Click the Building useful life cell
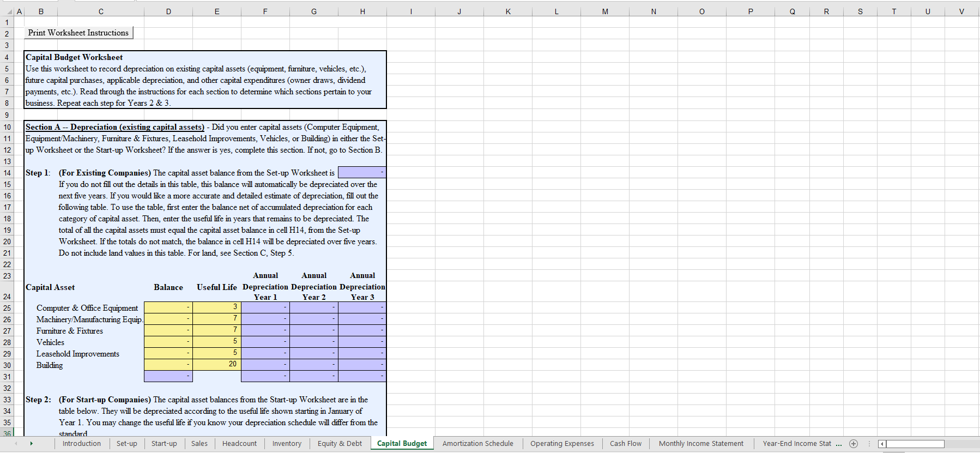The image size is (980, 453). click(217, 365)
